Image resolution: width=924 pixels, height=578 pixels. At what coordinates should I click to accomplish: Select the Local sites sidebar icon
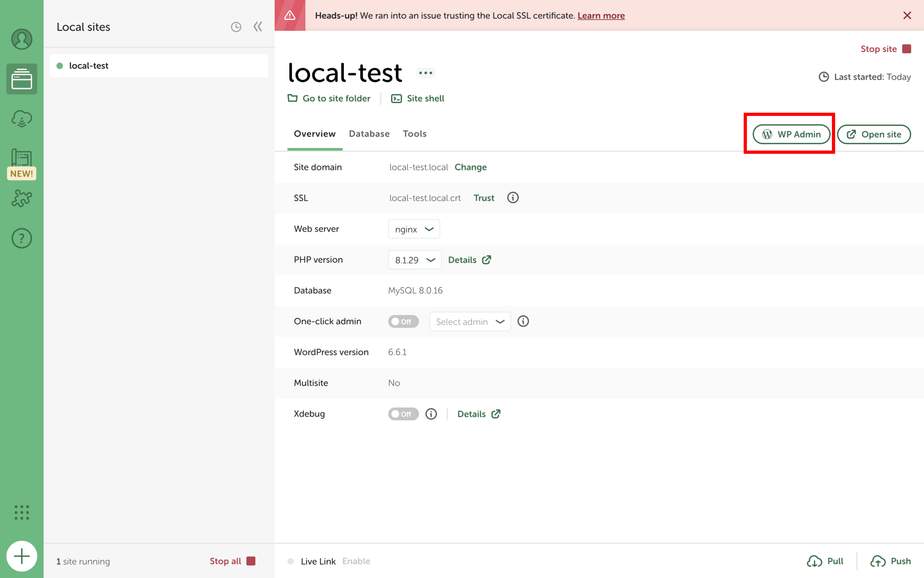22,79
